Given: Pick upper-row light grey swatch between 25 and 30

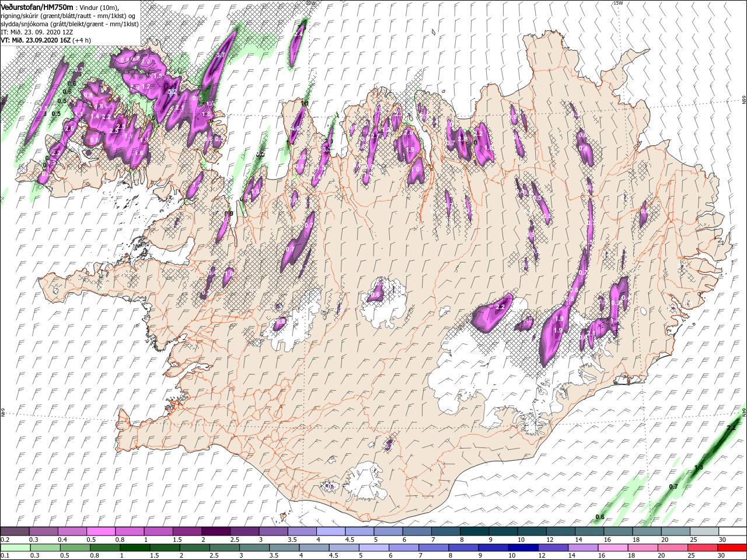Looking at the screenshot, I should (704, 531).
